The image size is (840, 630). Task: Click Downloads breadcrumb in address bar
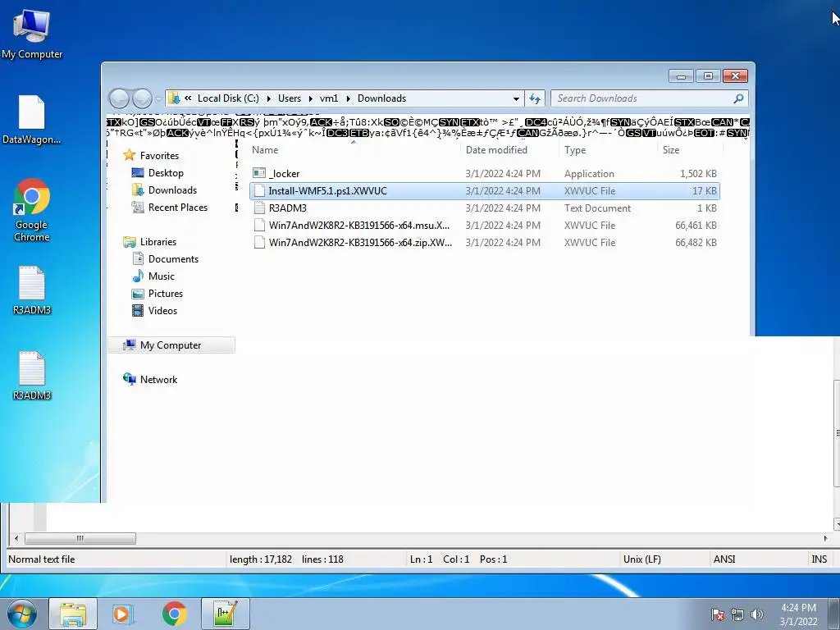[x=381, y=98]
